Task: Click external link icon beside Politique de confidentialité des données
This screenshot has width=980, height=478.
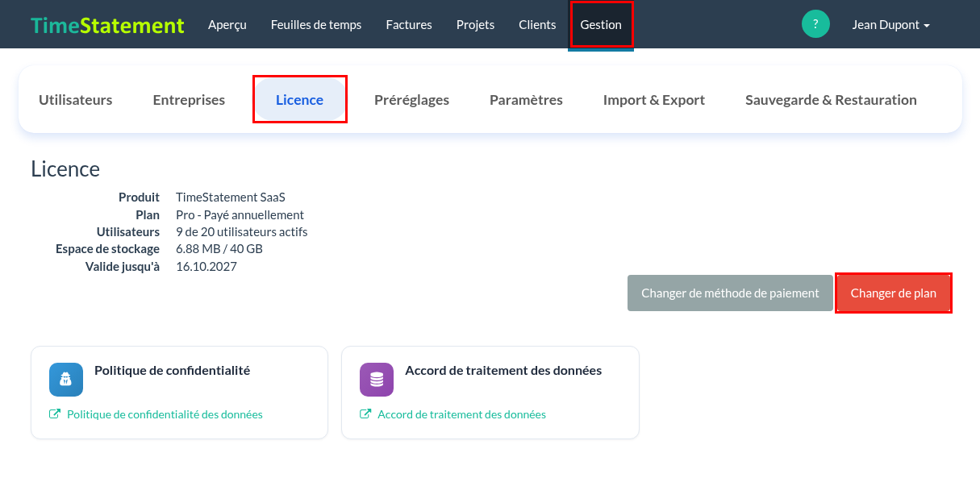Action: (55, 414)
